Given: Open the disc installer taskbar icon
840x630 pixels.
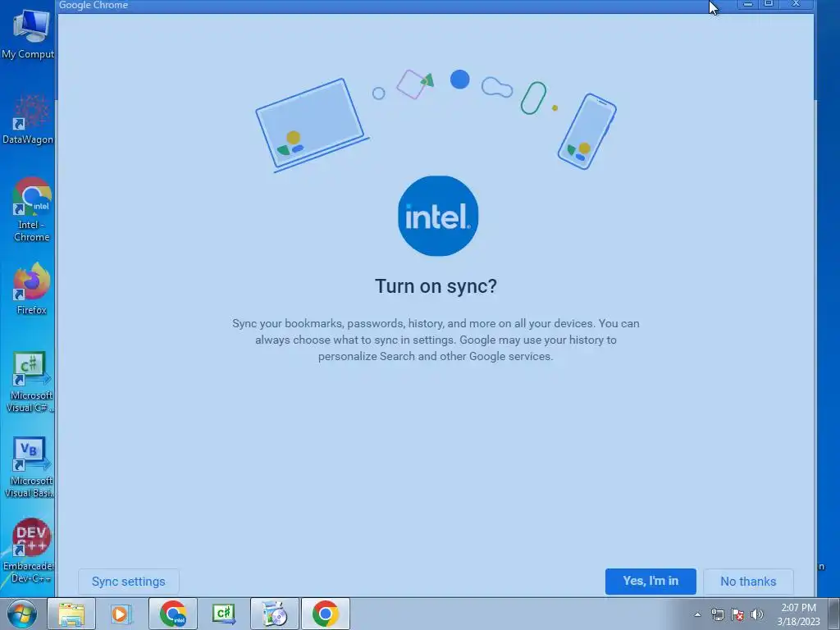Looking at the screenshot, I should pyautogui.click(x=274, y=614).
